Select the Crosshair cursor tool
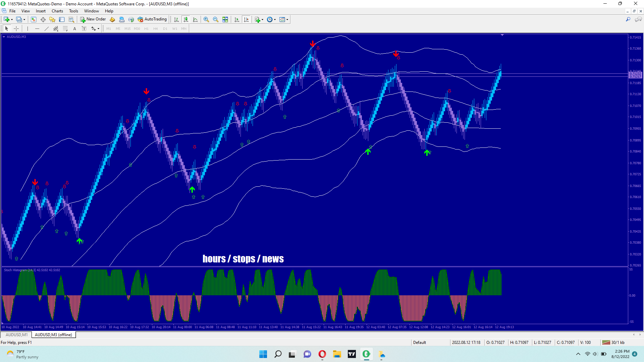 [x=16, y=29]
